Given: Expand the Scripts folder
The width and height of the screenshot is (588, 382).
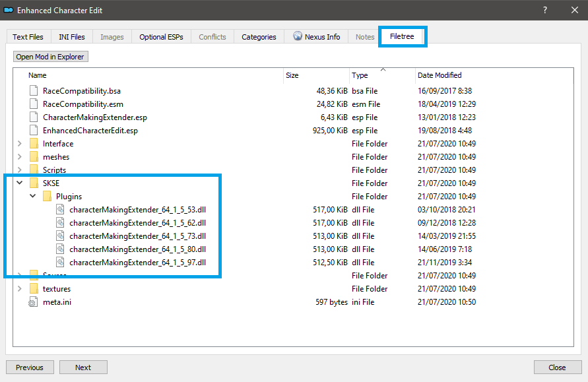Looking at the screenshot, I should (x=20, y=170).
